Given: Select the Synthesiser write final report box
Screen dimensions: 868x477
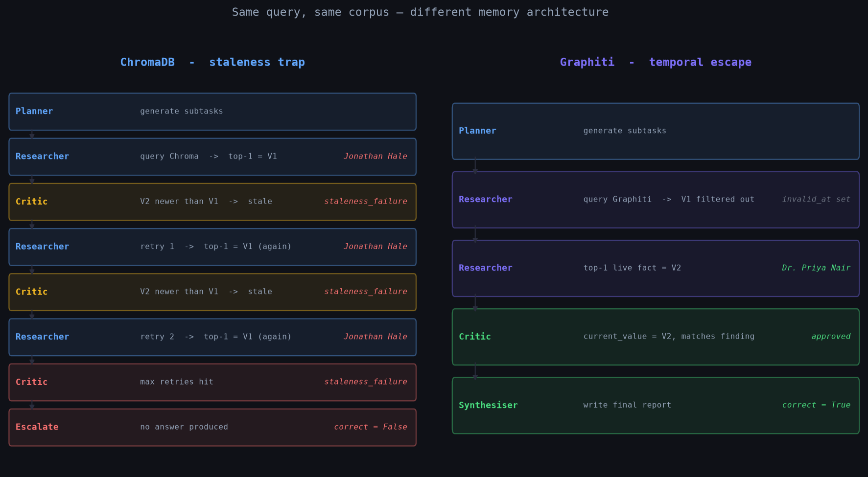Looking at the screenshot, I should pos(656,405).
